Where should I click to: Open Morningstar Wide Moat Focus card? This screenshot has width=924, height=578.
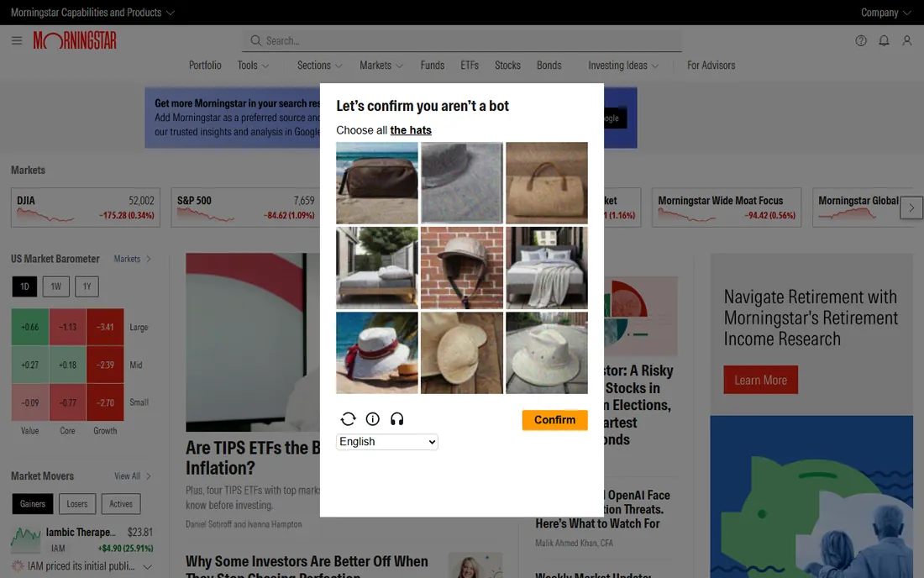point(727,208)
